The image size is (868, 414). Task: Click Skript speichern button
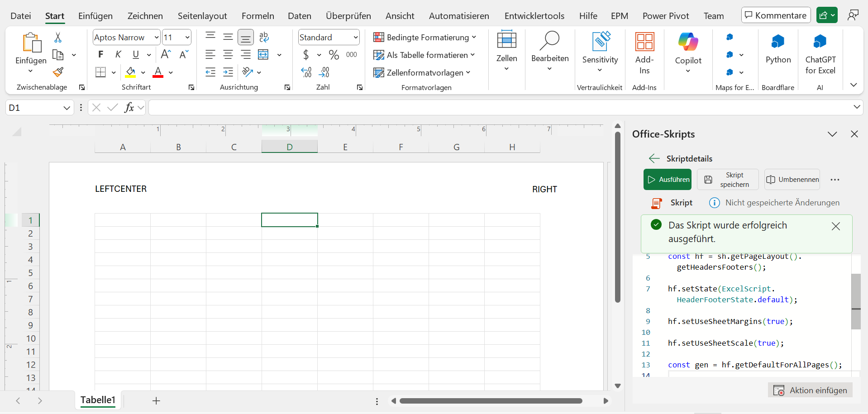729,180
